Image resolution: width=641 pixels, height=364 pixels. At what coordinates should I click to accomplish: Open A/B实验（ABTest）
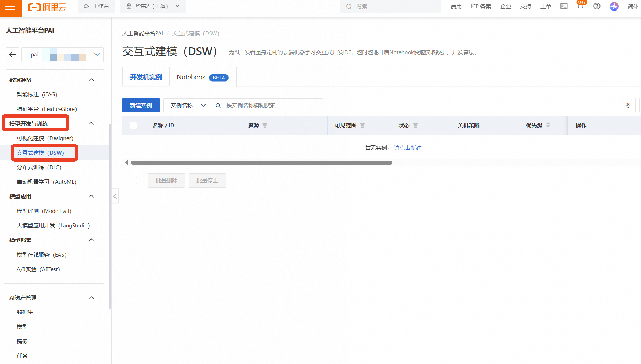39,269
